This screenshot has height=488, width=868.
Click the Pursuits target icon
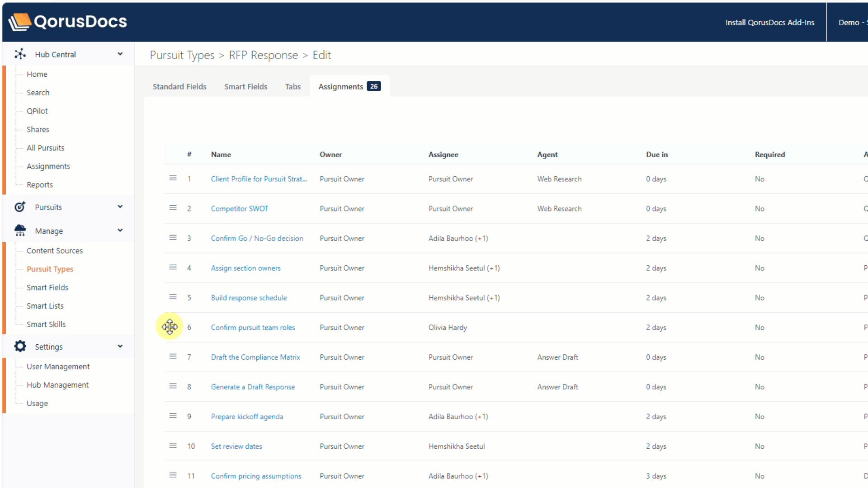click(20, 207)
